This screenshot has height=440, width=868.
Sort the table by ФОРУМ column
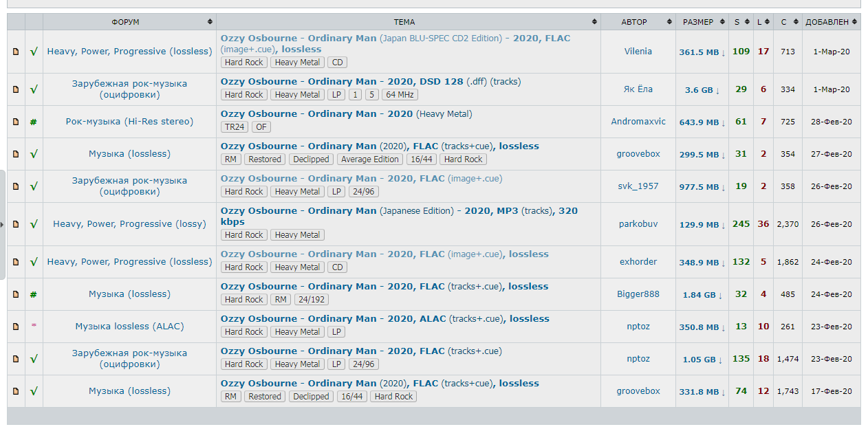pyautogui.click(x=129, y=22)
